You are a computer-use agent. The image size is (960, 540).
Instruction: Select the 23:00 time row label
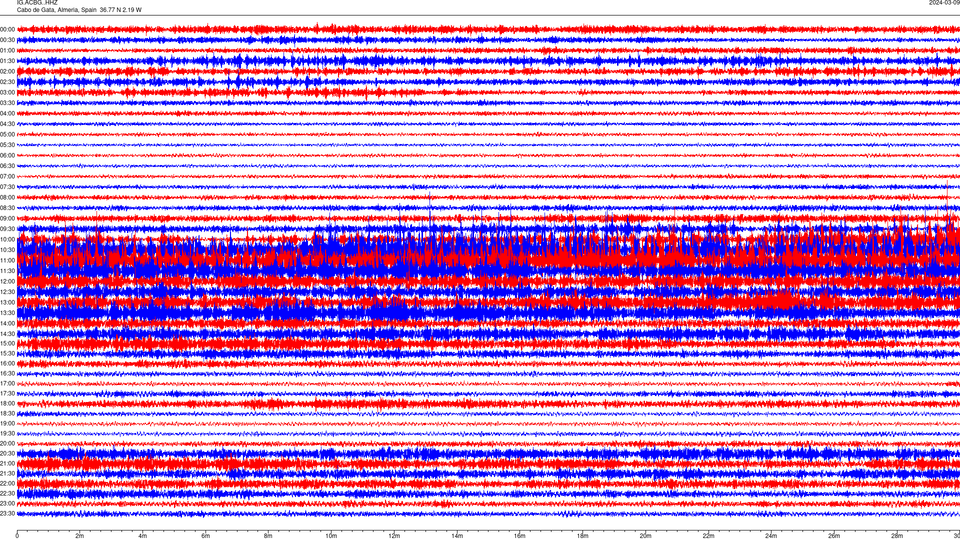click(7, 503)
